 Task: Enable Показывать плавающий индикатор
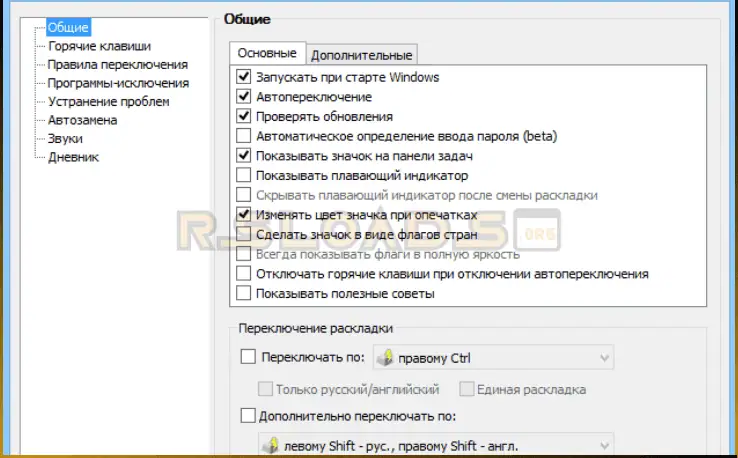(243, 176)
